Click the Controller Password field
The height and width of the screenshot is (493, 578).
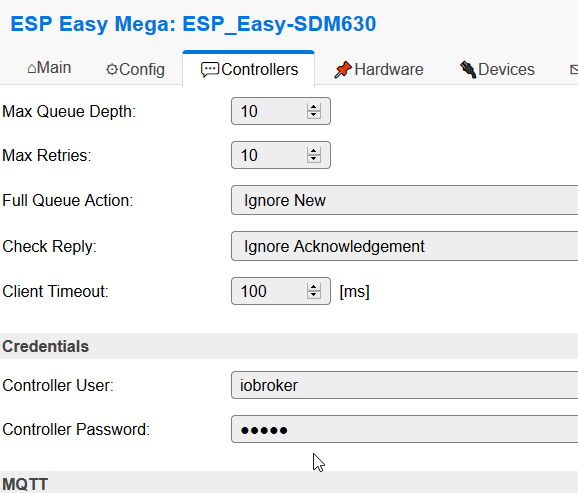[x=404, y=429]
